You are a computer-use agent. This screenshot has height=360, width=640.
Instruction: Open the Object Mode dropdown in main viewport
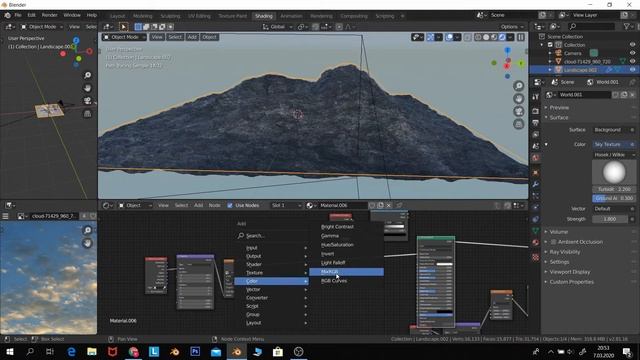[x=124, y=37]
